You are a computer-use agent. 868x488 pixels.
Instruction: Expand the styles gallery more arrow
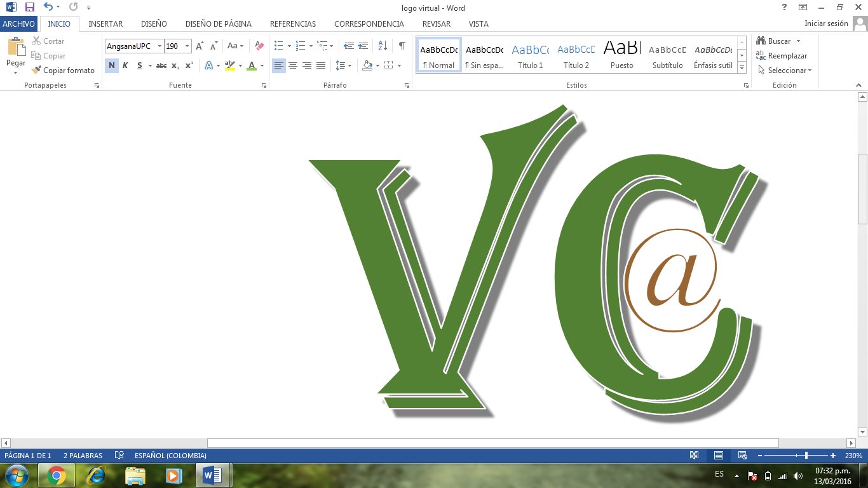click(742, 68)
